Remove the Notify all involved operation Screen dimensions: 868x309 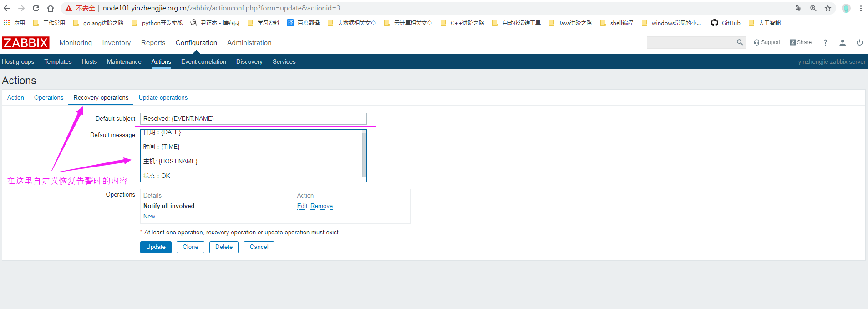[322, 206]
